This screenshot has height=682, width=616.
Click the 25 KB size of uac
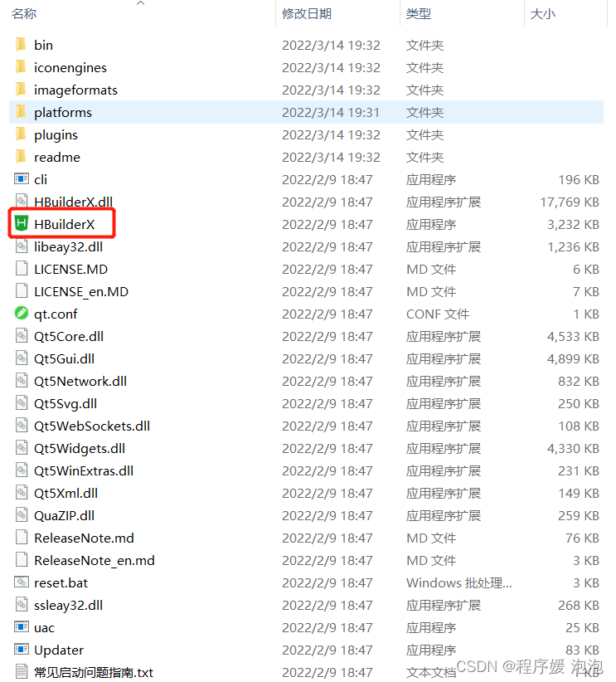[582, 627]
